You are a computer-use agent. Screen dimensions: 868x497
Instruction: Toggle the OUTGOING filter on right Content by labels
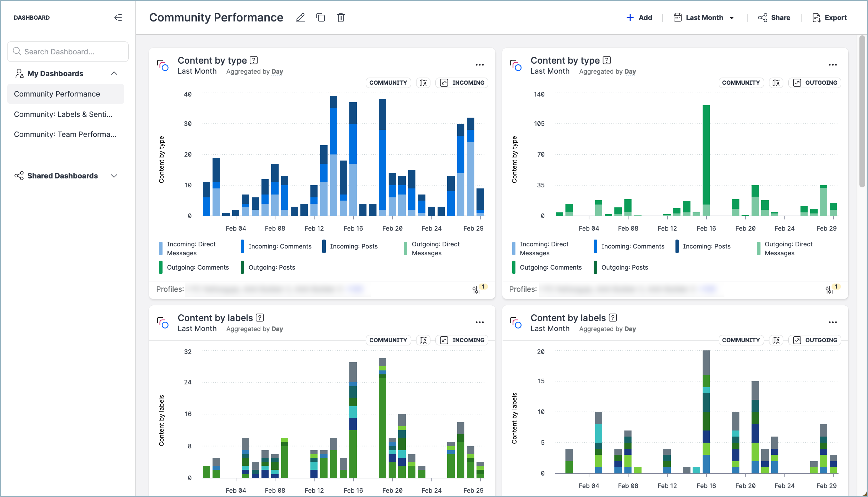tap(815, 340)
